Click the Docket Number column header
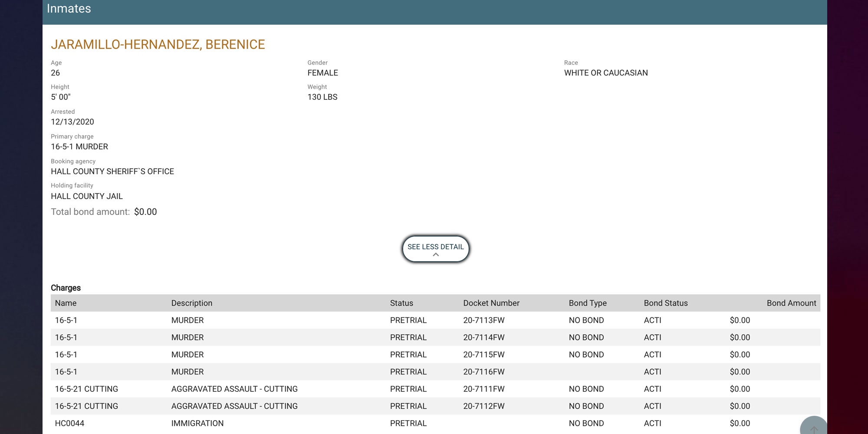The height and width of the screenshot is (434, 868). 491,303
